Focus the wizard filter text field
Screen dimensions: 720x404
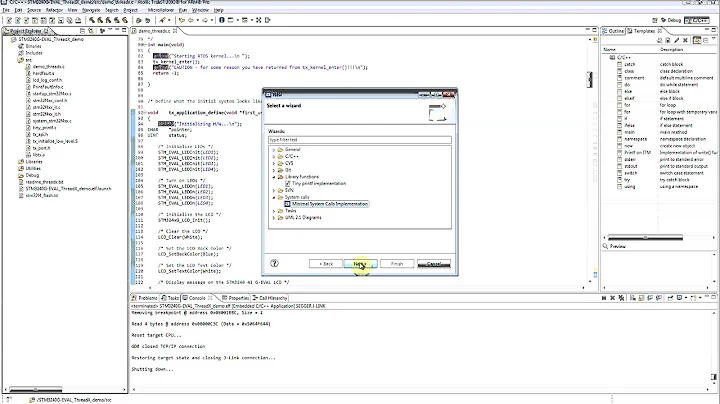(360, 140)
